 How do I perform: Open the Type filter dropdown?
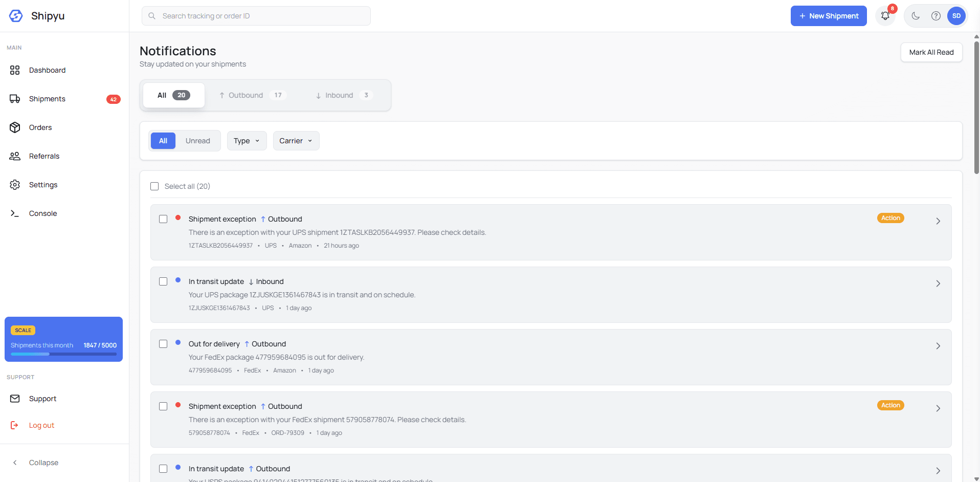(247, 141)
